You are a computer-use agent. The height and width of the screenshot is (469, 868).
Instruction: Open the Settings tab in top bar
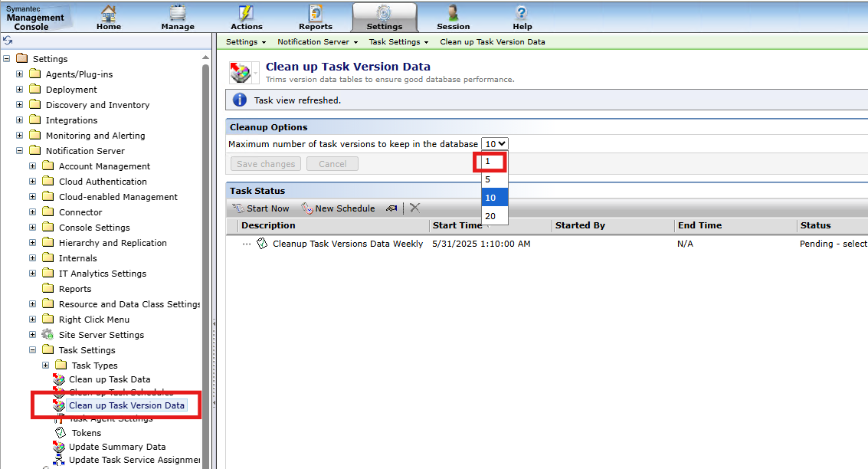pos(384,17)
